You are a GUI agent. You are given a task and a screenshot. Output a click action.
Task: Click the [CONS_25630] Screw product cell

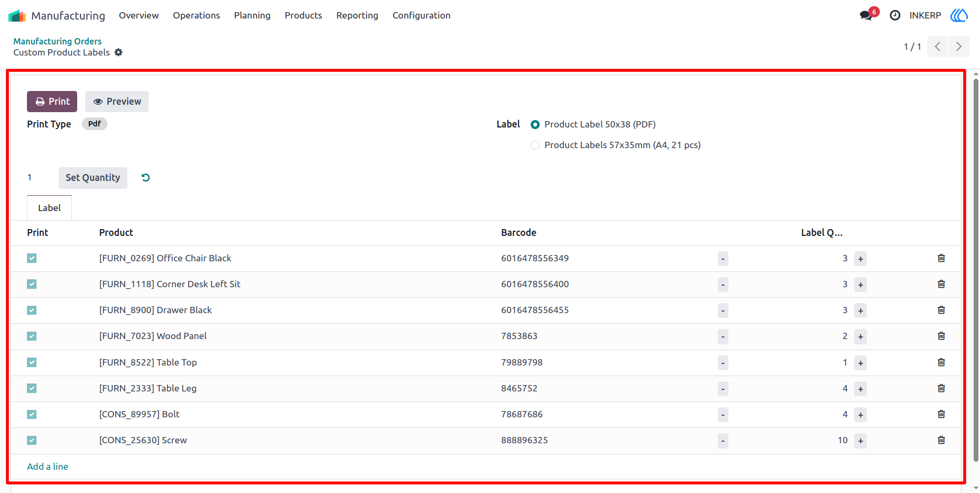[143, 440]
